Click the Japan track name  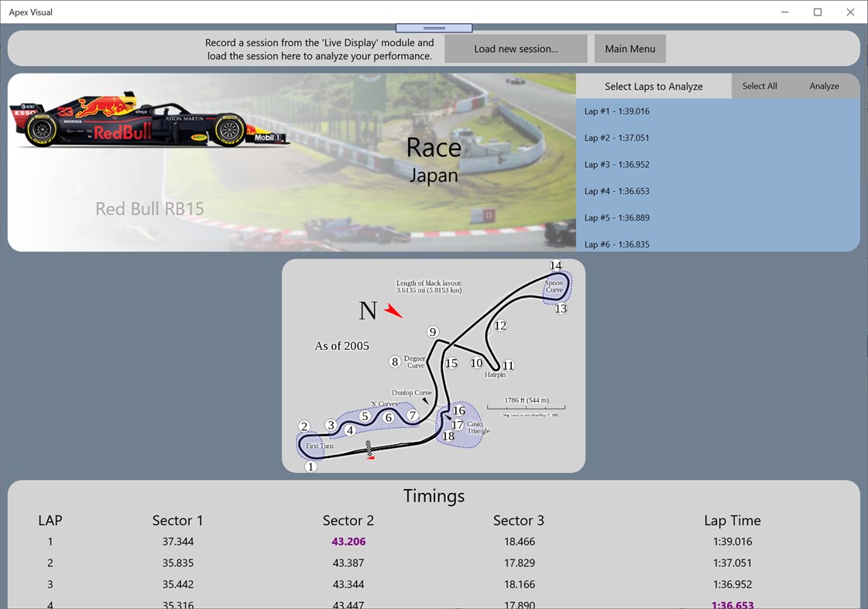pyautogui.click(x=434, y=176)
